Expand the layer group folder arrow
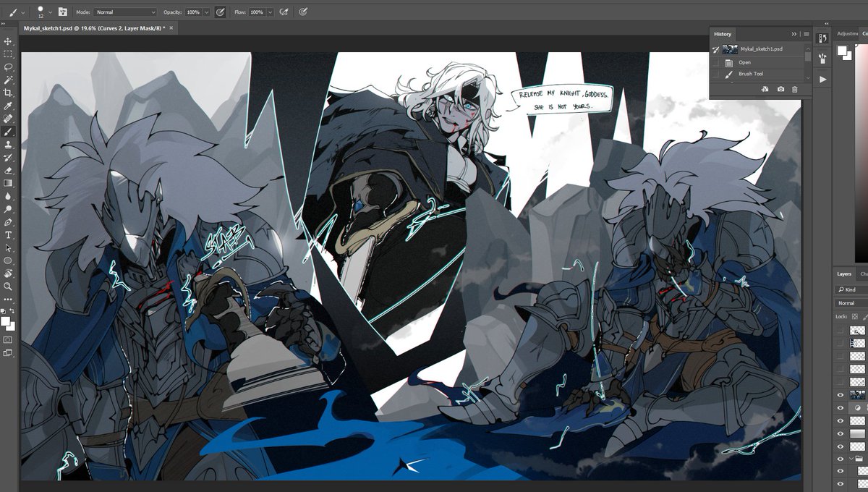868x492 pixels. [x=851, y=459]
